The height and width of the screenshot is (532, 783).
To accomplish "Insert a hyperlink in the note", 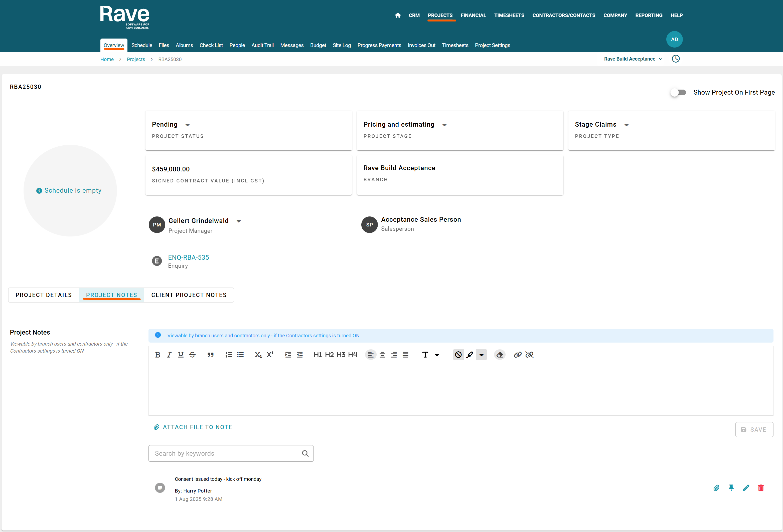I will coord(518,355).
